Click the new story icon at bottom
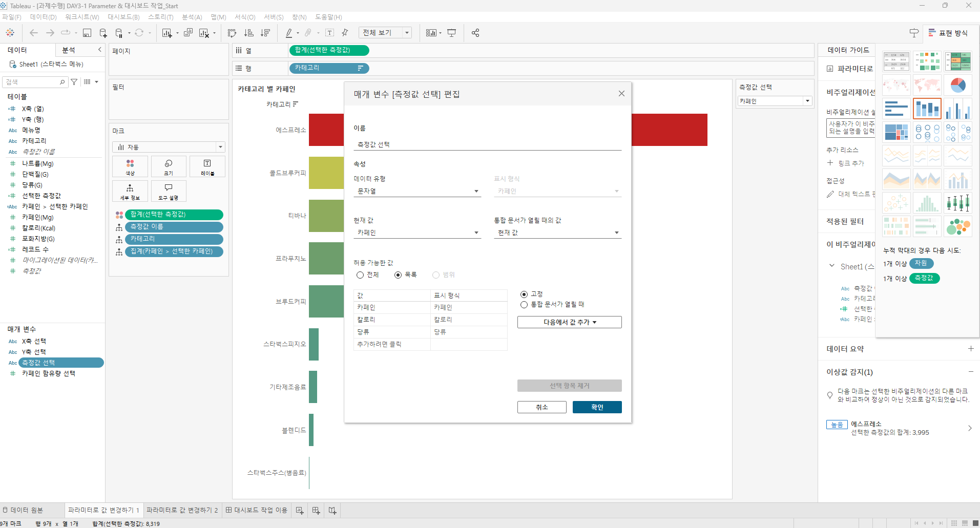 332,510
